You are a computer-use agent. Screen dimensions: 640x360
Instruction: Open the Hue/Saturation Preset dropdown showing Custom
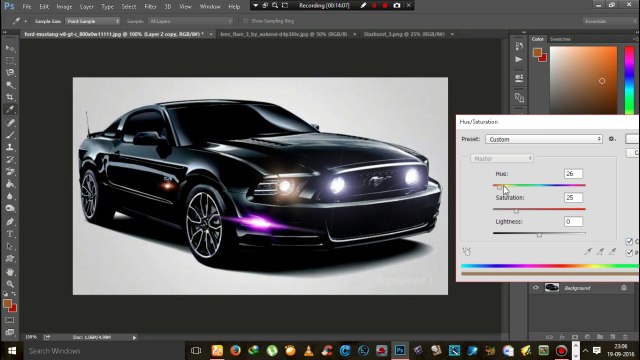(544, 139)
